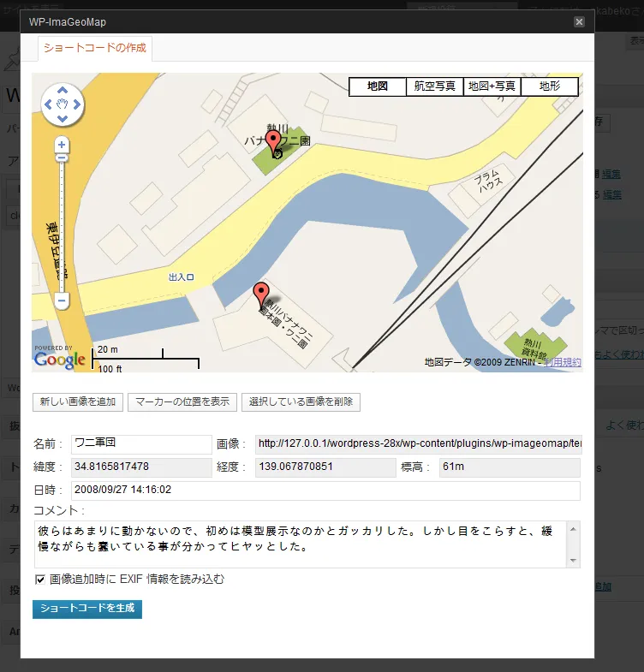Click the 画像 URL input field

click(x=418, y=444)
